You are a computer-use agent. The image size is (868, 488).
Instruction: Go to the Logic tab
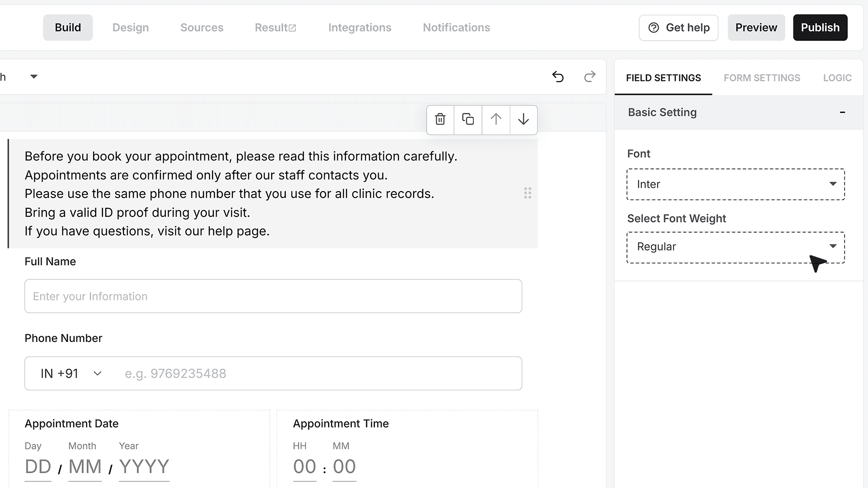coord(837,78)
